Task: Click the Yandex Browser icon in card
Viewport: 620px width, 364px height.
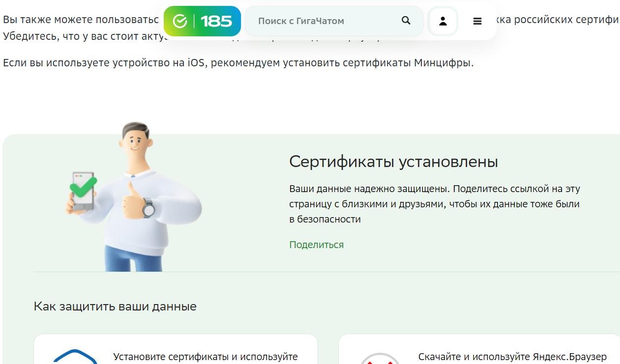Action: pyautogui.click(x=380, y=358)
